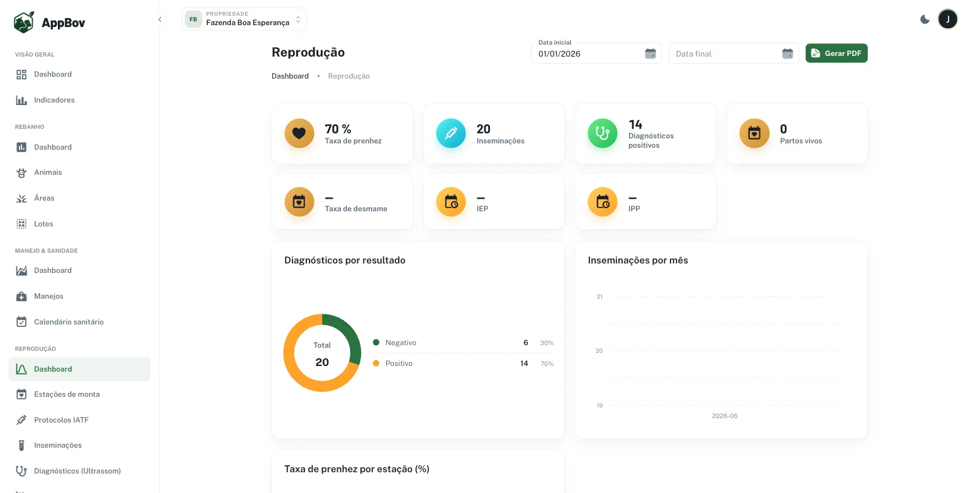This screenshot has width=980, height=493.
Task: Follow the Dashboard breadcrumb link
Action: (x=290, y=76)
